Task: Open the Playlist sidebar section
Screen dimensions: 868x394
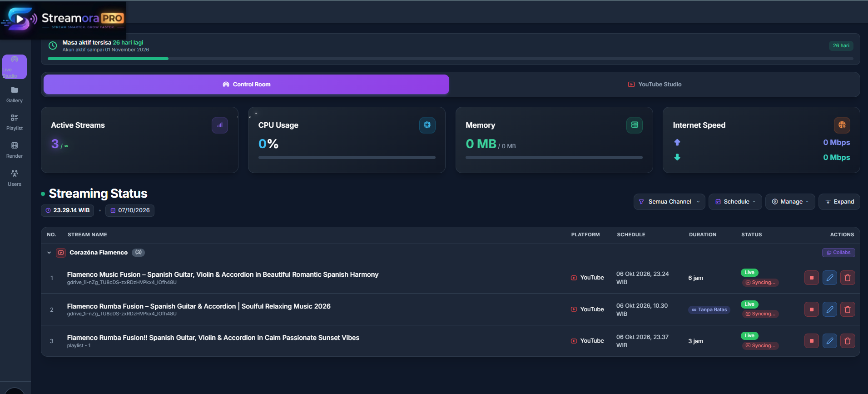Action: tap(15, 122)
